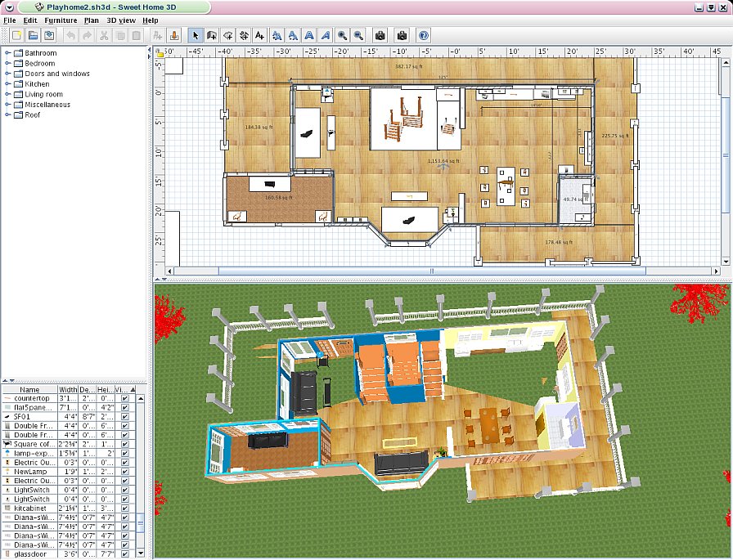Pick the Add text tool

(259, 35)
